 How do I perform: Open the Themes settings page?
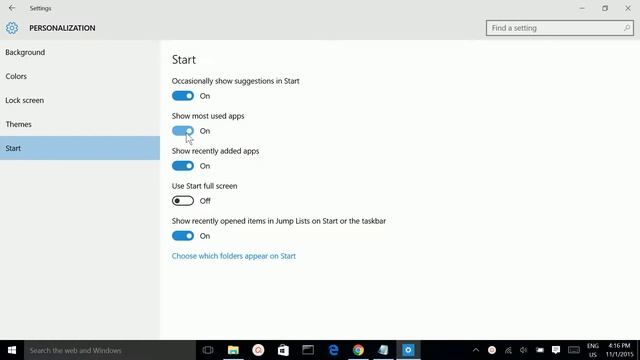click(80, 124)
